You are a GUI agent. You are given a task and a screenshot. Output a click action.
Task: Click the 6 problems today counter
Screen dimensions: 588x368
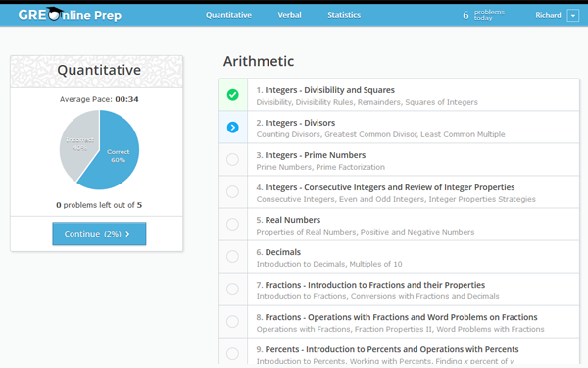[483, 15]
